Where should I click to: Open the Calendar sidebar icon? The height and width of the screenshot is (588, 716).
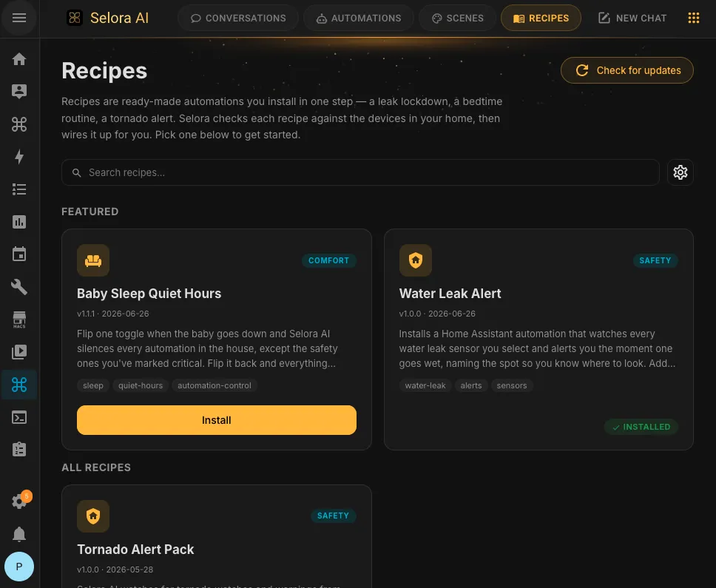[19, 254]
